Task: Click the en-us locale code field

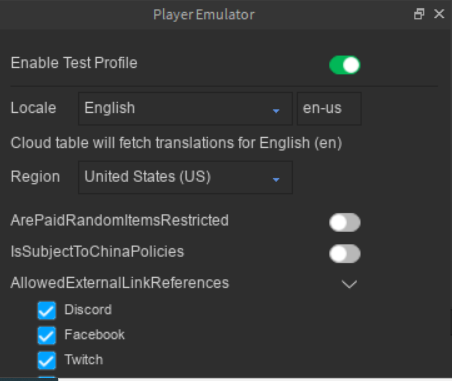Action: point(329,109)
